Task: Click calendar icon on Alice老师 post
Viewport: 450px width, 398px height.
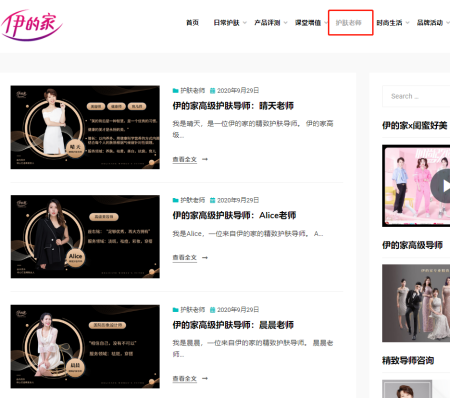Action: pos(212,200)
